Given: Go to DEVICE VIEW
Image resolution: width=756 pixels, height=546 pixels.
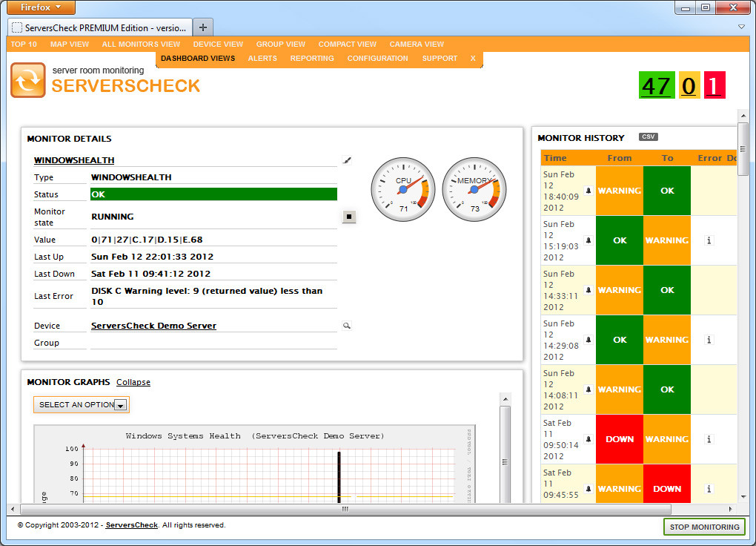Looking at the screenshot, I should [x=218, y=45].
